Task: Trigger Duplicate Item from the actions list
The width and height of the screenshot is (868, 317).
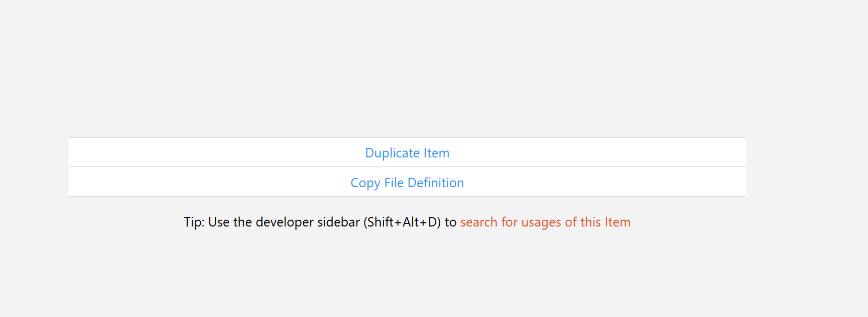Action: (407, 153)
